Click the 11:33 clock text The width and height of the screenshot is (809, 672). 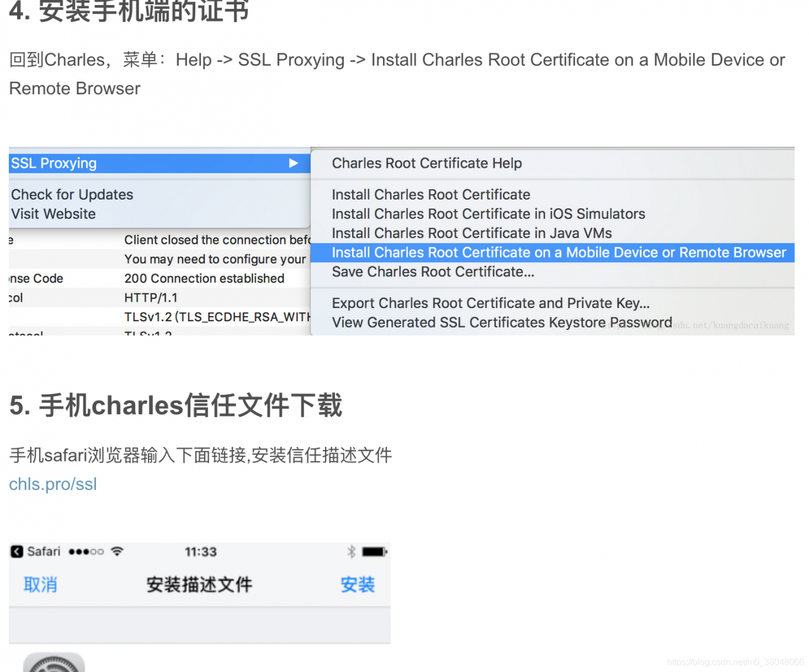(x=200, y=552)
